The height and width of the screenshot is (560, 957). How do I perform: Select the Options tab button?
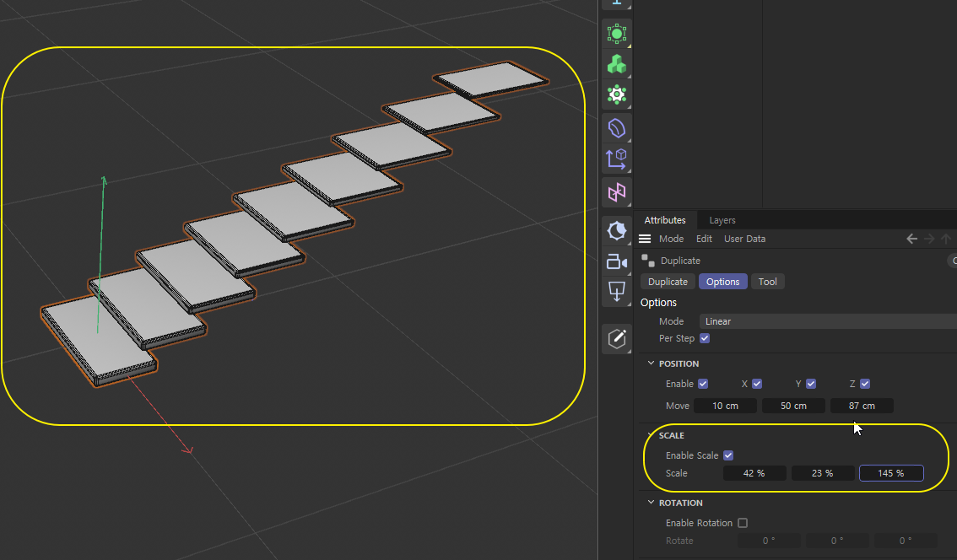click(x=722, y=282)
